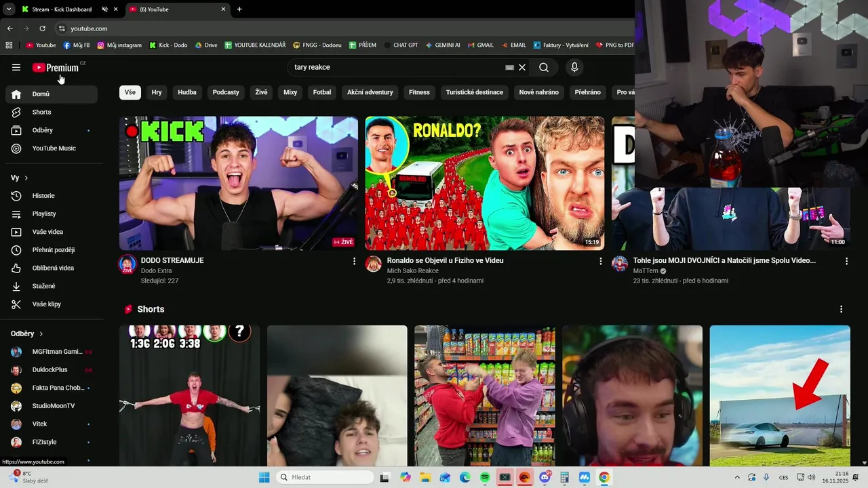Open a new browser tab
868x488 pixels.
pos(239,9)
